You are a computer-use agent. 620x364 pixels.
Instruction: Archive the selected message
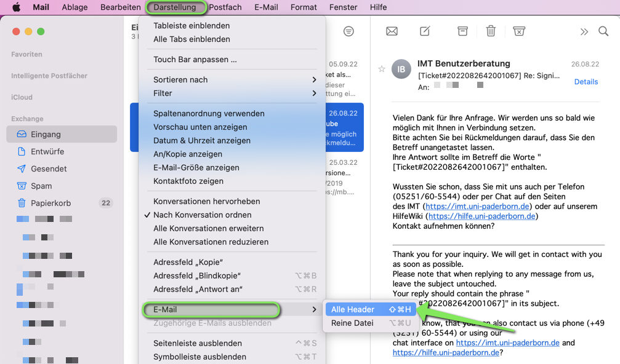click(462, 31)
